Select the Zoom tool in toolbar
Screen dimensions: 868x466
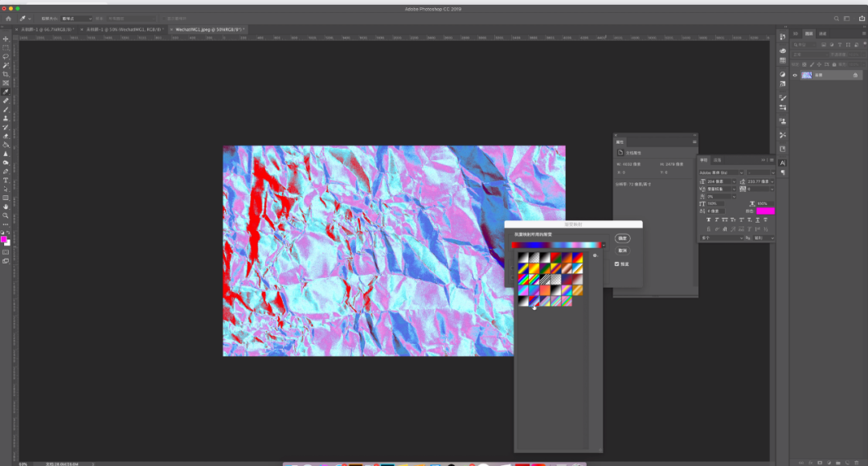pos(6,215)
